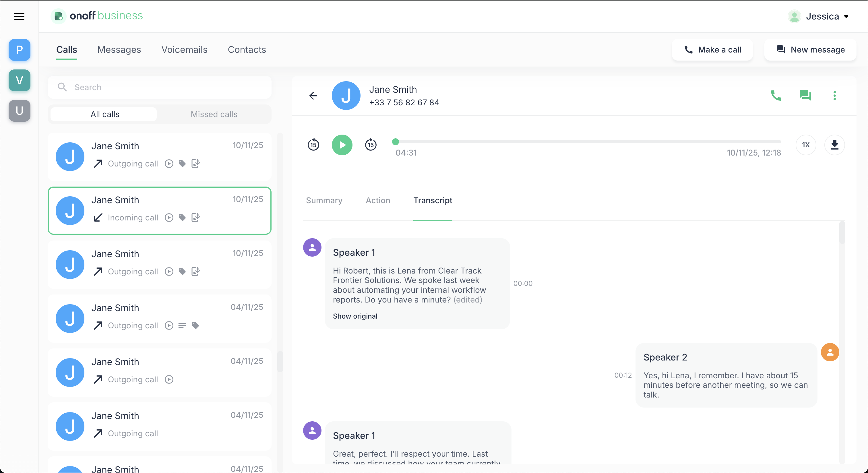Screen dimensions: 868x473
Task: Click tag icon on first Outgoing call
Action: (x=182, y=164)
